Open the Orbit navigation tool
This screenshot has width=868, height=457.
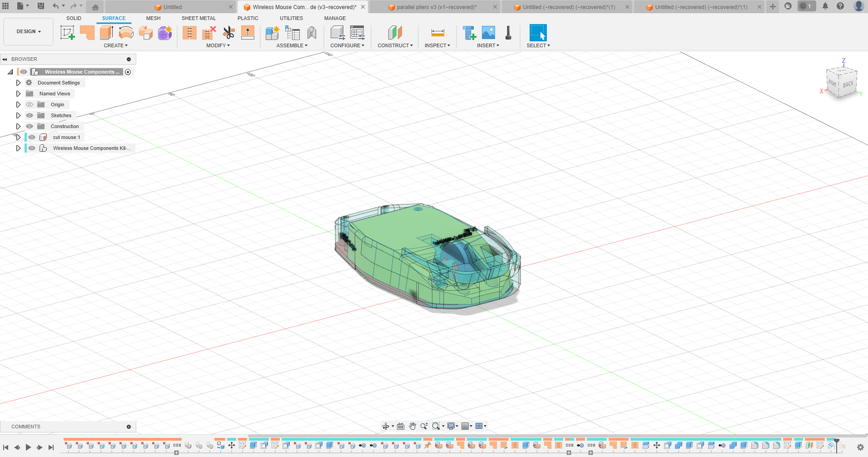[x=386, y=426]
